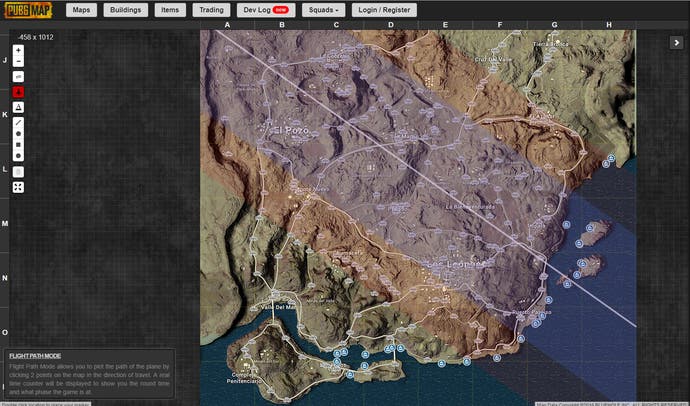
Task: Click the white flight path line
Action: click(425, 178)
